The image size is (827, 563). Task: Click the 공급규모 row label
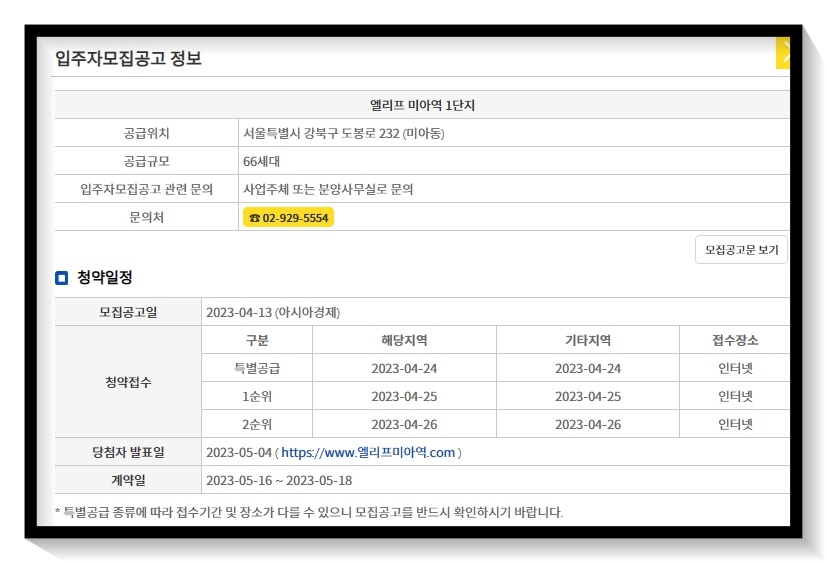click(x=147, y=161)
